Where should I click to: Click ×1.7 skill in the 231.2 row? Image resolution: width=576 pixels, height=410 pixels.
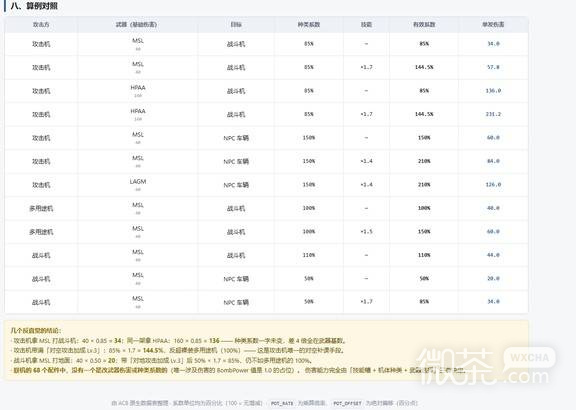[x=366, y=114]
